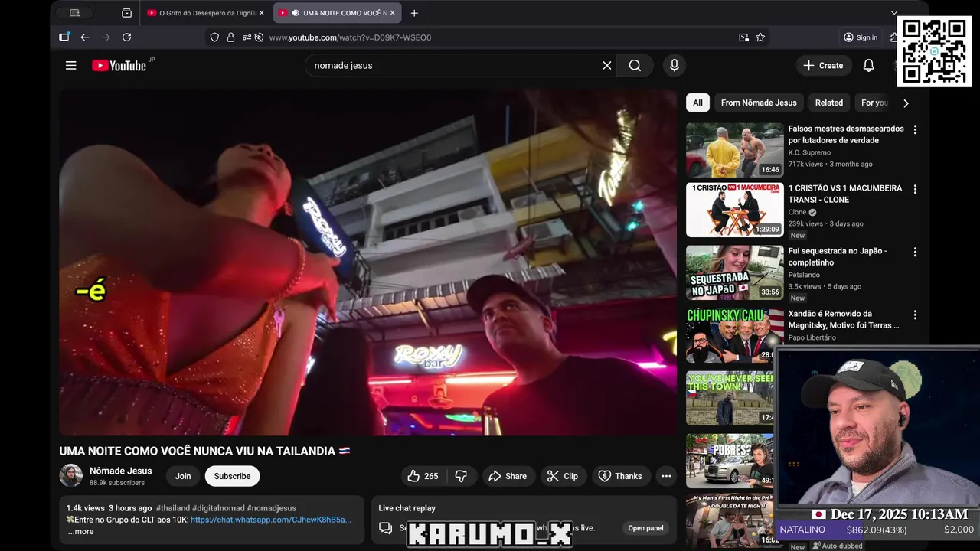Start voice search with microphone
Image resolution: width=980 pixels, height=551 pixels.
(675, 66)
